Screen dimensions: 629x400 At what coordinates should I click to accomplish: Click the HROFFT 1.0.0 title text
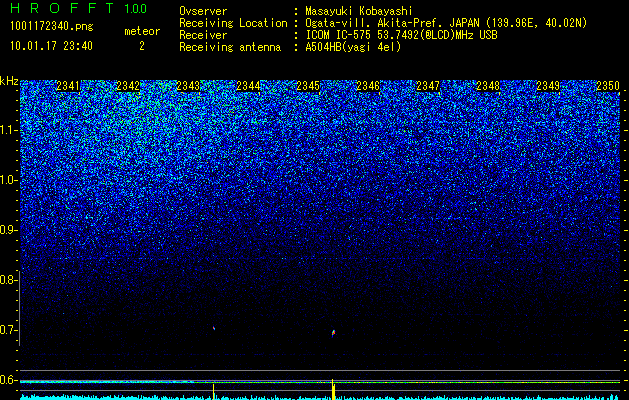(79, 8)
